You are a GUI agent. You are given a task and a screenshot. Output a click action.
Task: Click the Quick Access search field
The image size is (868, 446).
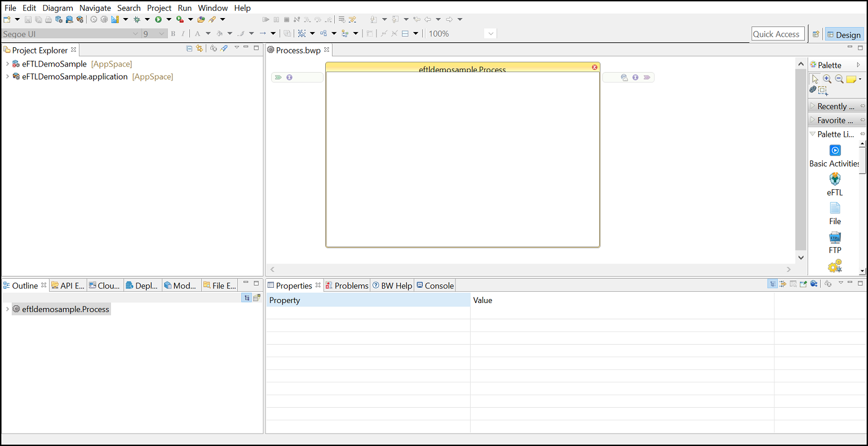tap(776, 34)
